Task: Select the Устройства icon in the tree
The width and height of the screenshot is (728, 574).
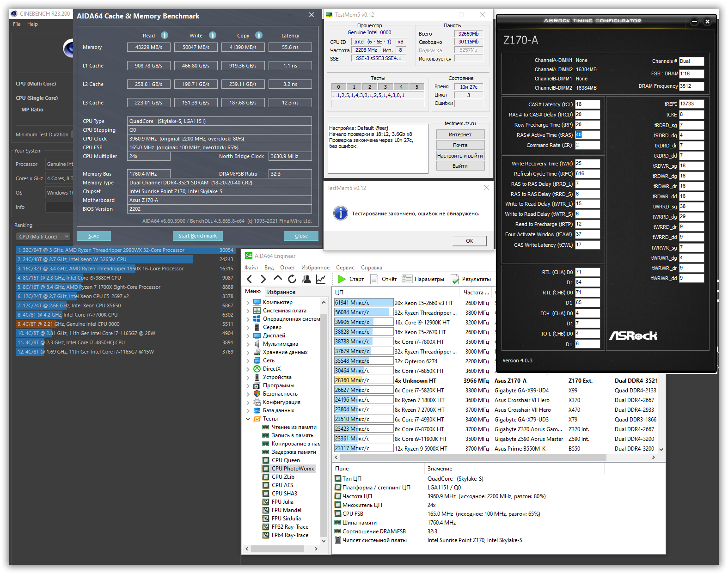Action: [257, 377]
